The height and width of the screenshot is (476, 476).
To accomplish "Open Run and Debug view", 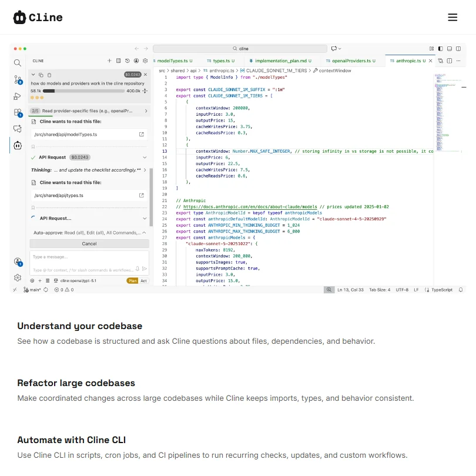I will tap(17, 96).
